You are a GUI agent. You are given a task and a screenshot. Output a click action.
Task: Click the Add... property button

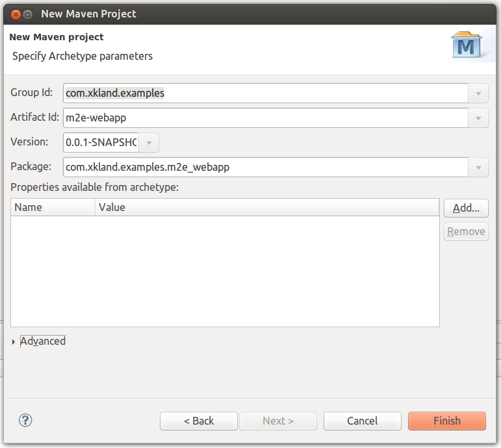pos(466,208)
